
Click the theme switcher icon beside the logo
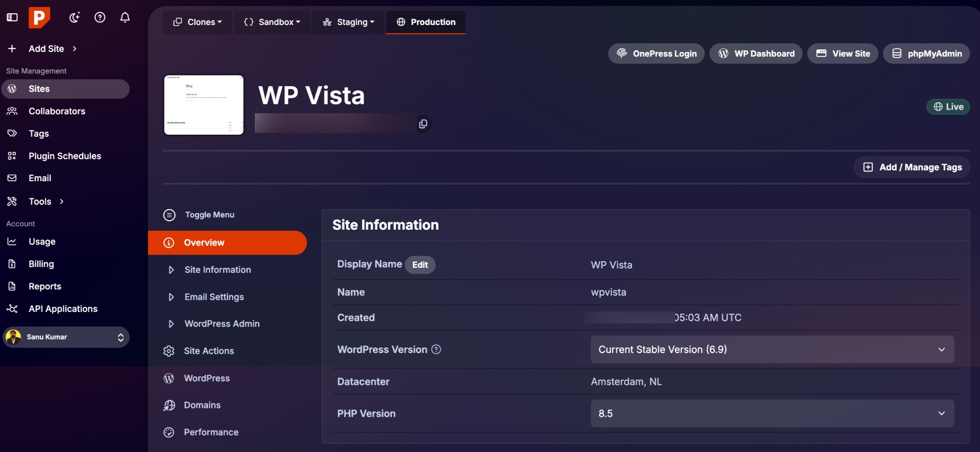(74, 17)
